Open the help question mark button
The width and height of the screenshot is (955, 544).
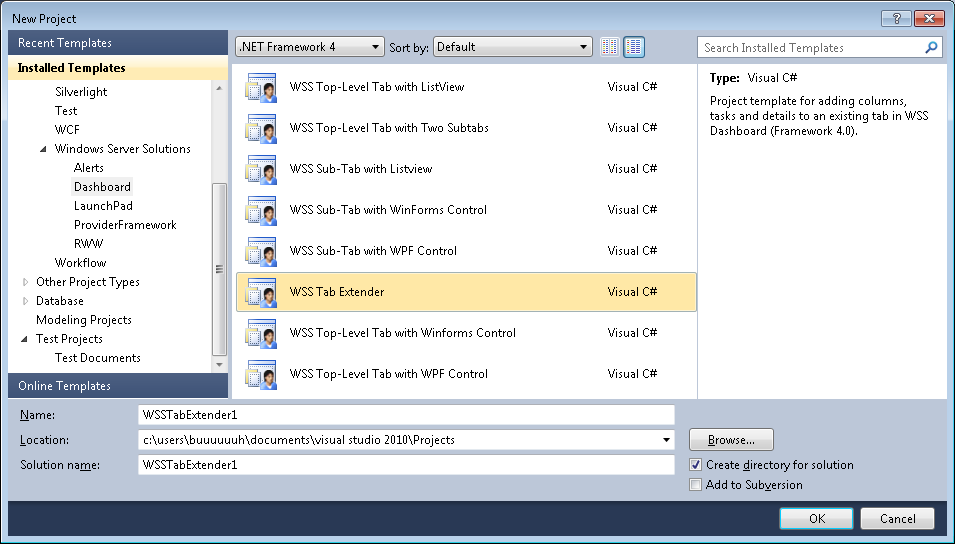pyautogui.click(x=897, y=19)
